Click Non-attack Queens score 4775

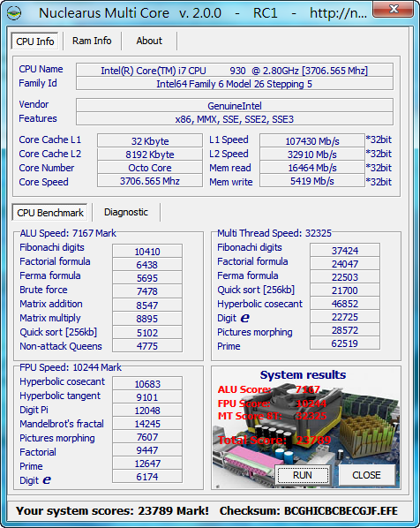pyautogui.click(x=147, y=346)
